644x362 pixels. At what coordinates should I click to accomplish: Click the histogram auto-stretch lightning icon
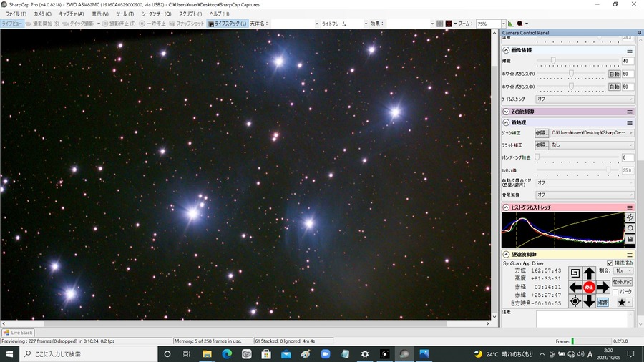[x=630, y=217]
